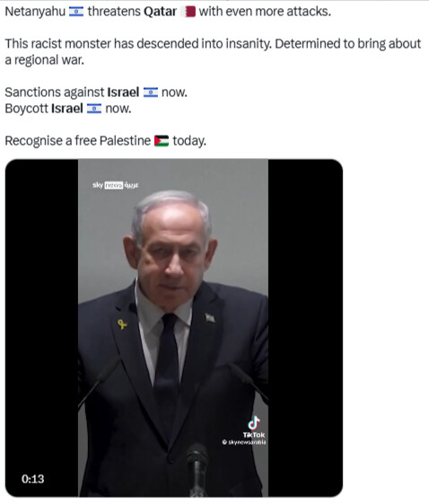429x504 pixels.
Task: Play the embedded video
Action: pyautogui.click(x=174, y=328)
